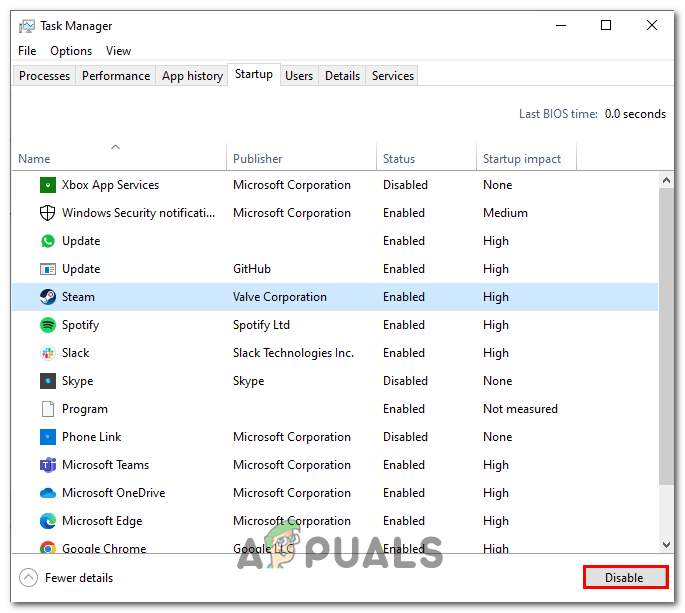Click the Not measured impact value
685x613 pixels.
click(x=520, y=409)
